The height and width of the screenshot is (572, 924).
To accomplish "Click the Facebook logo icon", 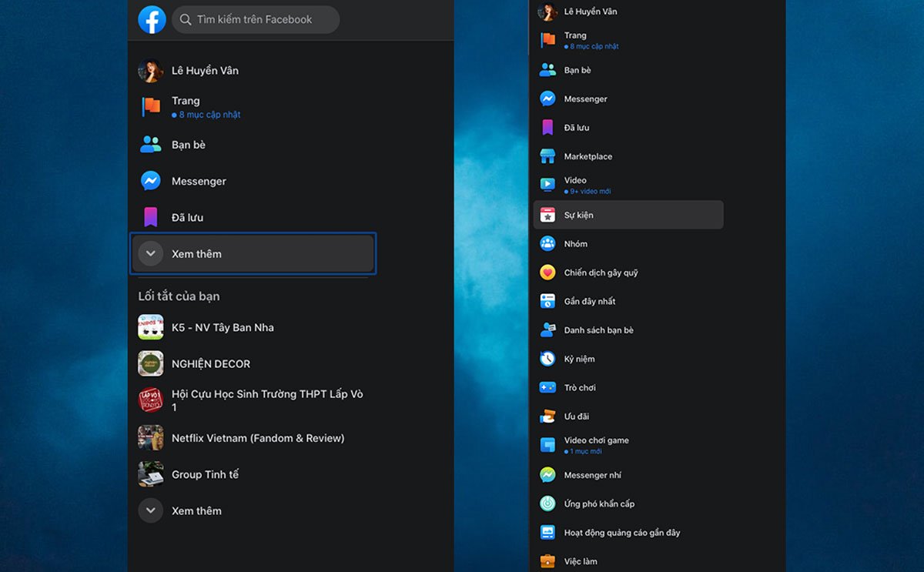I will tap(152, 20).
